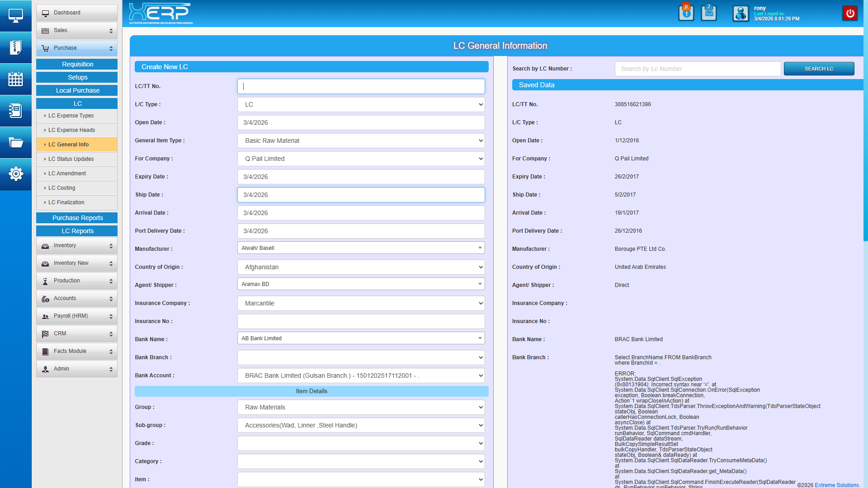Open the L/C Type dropdown

pyautogui.click(x=361, y=104)
